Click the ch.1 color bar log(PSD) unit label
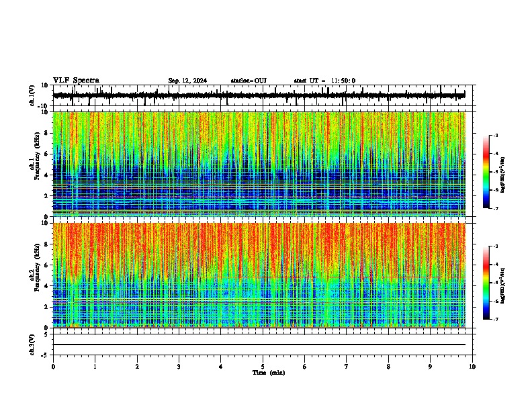This screenshot has height=411, width=532. [x=503, y=175]
